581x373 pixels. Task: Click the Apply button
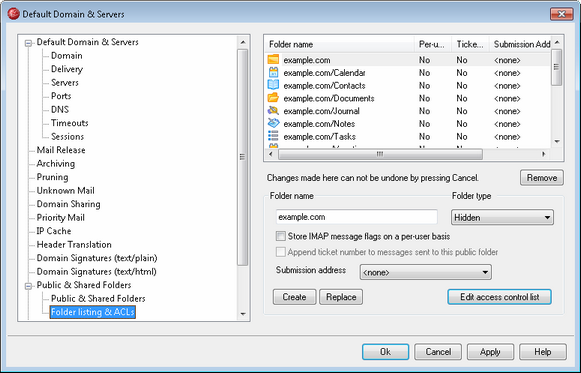pos(490,352)
